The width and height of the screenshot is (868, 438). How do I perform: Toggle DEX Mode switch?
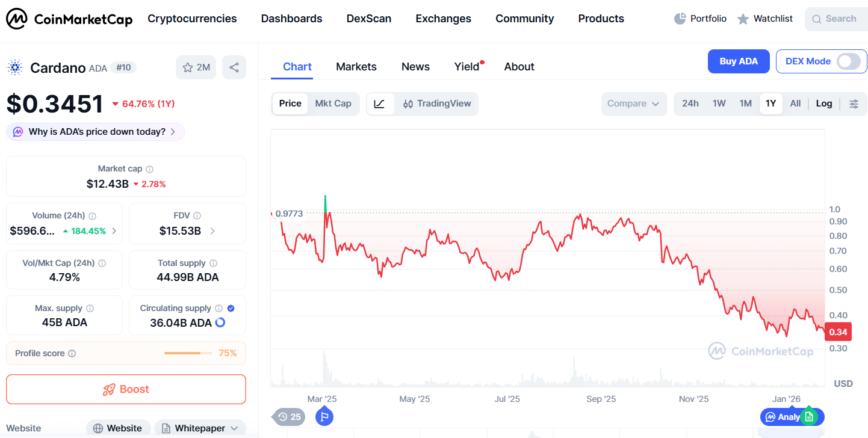click(849, 61)
